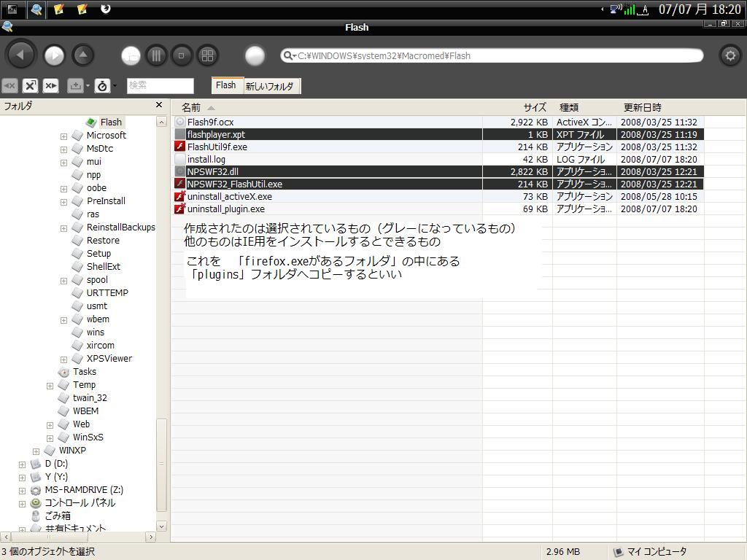
Task: Expand the mui folder node
Action: [x=63, y=163]
